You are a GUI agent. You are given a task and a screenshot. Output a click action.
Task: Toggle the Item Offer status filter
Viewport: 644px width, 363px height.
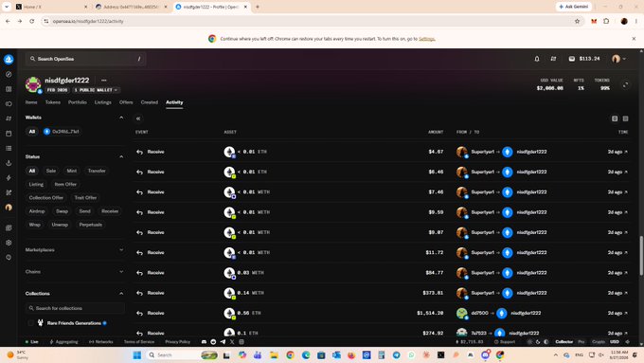pos(65,184)
